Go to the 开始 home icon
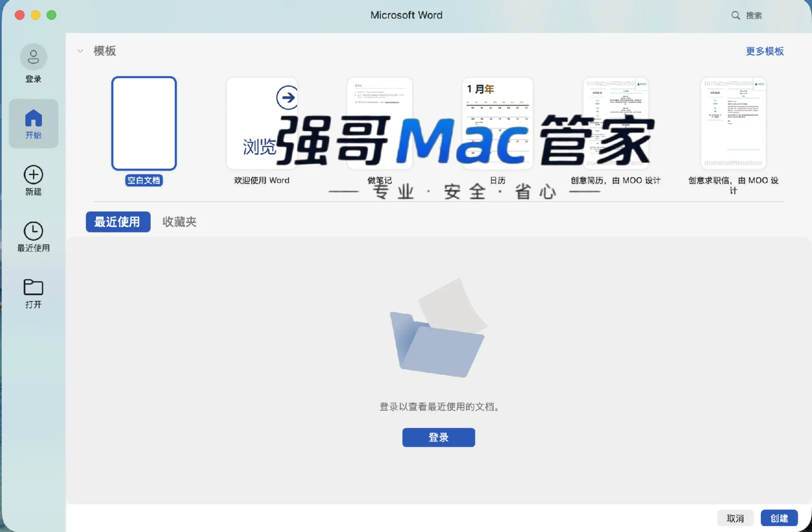The height and width of the screenshot is (532, 812). [x=33, y=118]
